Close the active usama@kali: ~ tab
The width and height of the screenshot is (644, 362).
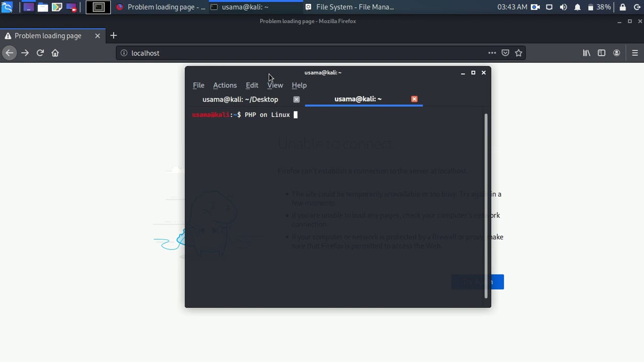tap(414, 99)
